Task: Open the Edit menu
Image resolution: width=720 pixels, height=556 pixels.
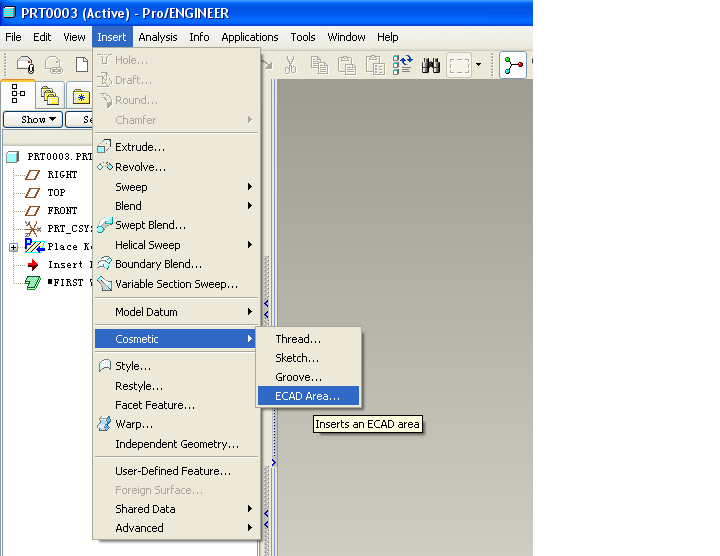Action: 42,37
